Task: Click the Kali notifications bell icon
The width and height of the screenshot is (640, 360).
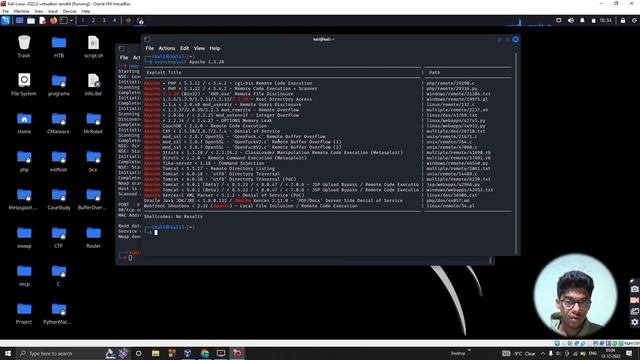Action: 582,20
